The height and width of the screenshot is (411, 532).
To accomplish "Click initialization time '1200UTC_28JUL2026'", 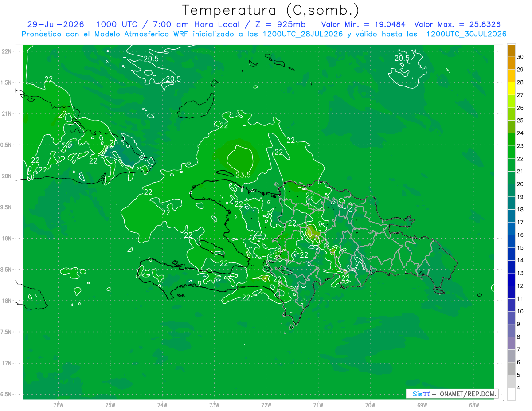I will click(x=303, y=34).
